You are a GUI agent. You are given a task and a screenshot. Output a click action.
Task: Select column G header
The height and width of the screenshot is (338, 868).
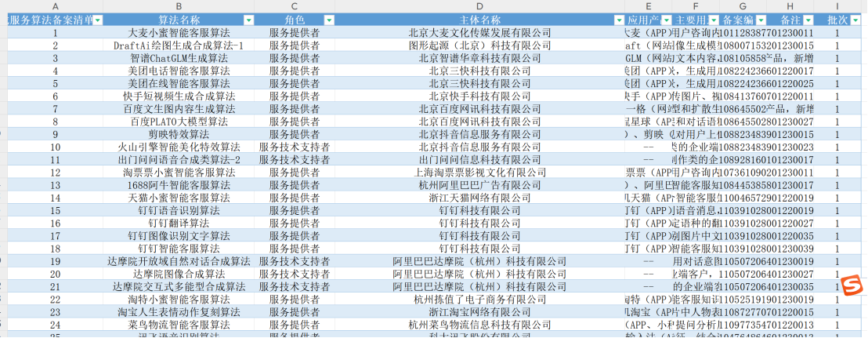[x=743, y=6]
